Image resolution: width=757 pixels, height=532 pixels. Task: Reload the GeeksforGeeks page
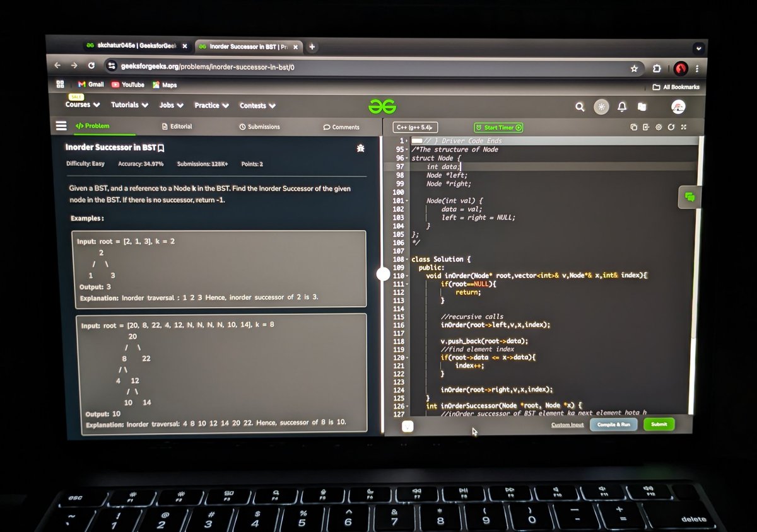(x=91, y=66)
